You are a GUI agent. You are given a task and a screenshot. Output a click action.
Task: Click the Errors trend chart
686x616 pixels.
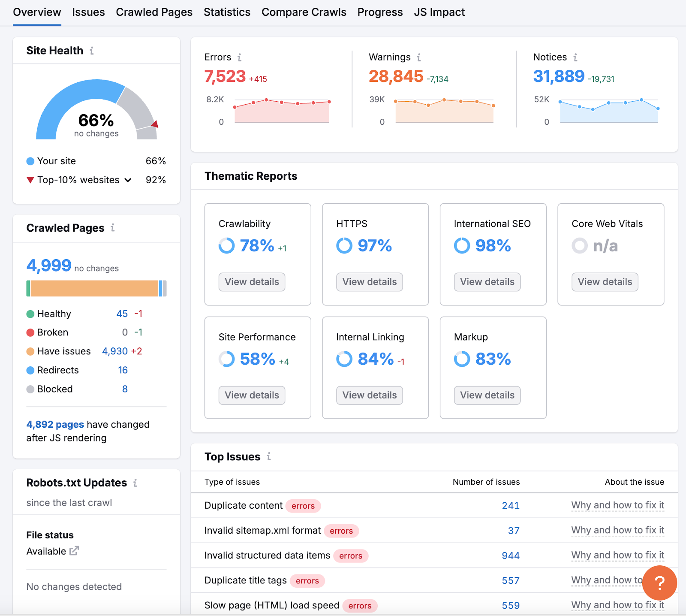[x=282, y=111]
